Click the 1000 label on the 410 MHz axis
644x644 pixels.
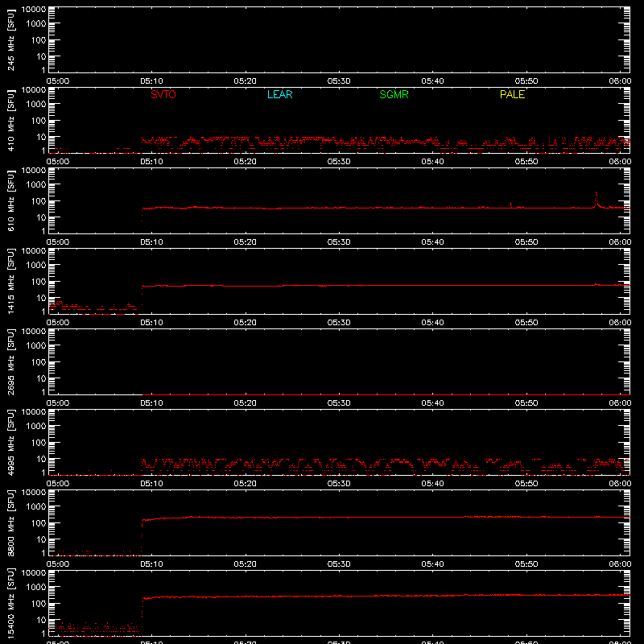coord(36,105)
